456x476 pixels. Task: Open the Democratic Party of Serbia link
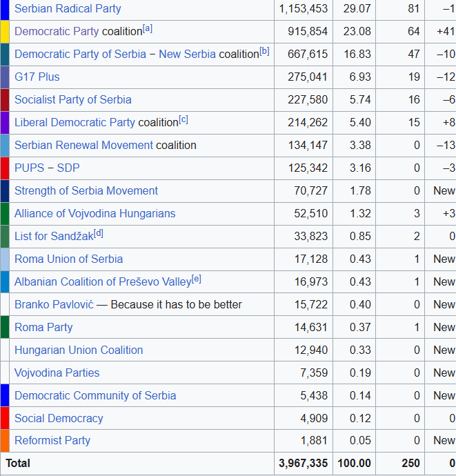point(80,54)
